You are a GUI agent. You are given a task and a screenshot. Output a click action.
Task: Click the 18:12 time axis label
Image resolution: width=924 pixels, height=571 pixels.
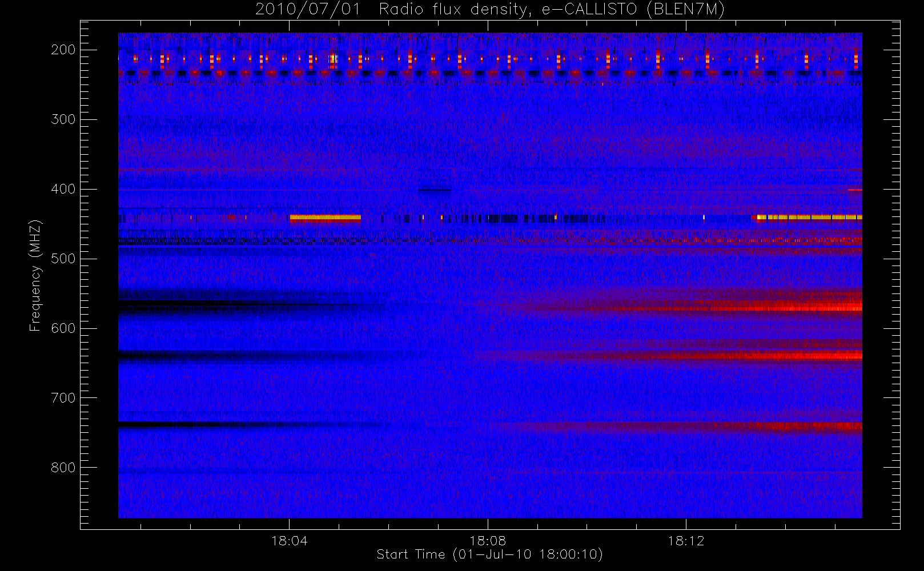coord(686,541)
